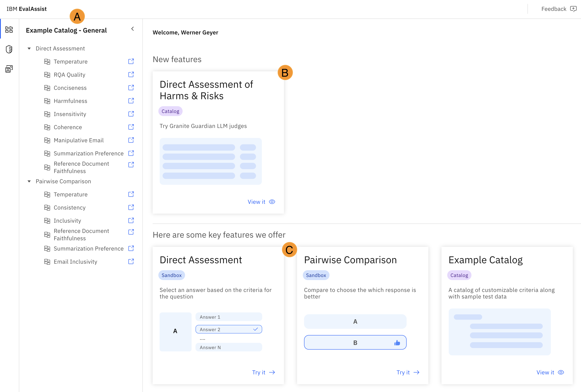Collapse the Example Catalog side panel

coord(133,29)
